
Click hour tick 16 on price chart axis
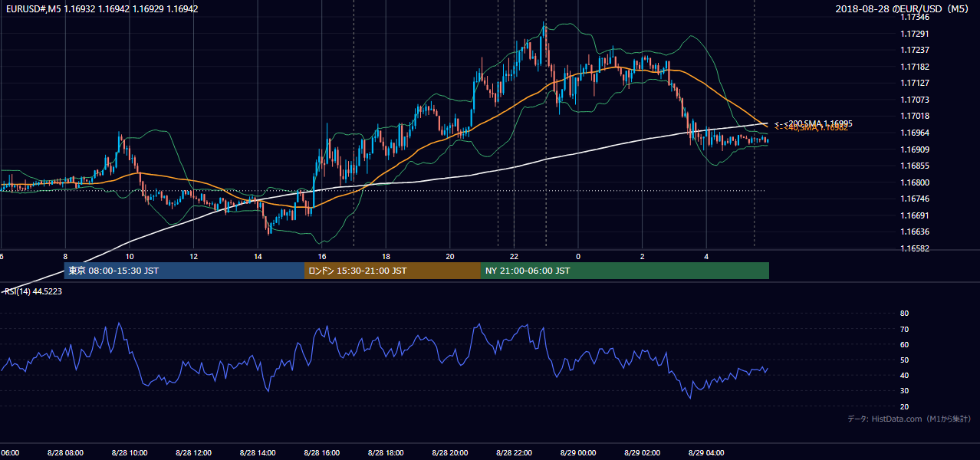point(322,256)
